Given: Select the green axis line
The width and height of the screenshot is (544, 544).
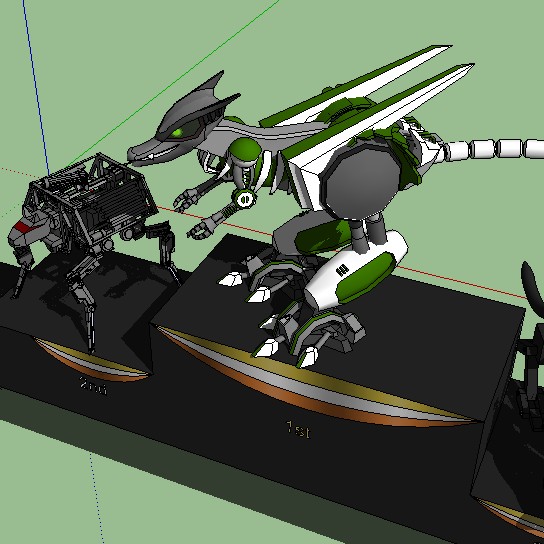Looking at the screenshot, I should [173, 83].
